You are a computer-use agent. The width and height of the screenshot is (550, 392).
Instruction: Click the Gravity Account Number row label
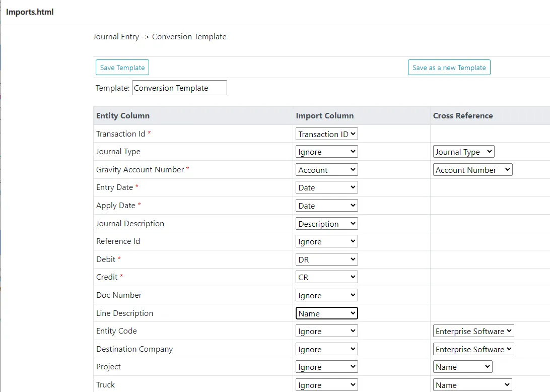point(140,169)
